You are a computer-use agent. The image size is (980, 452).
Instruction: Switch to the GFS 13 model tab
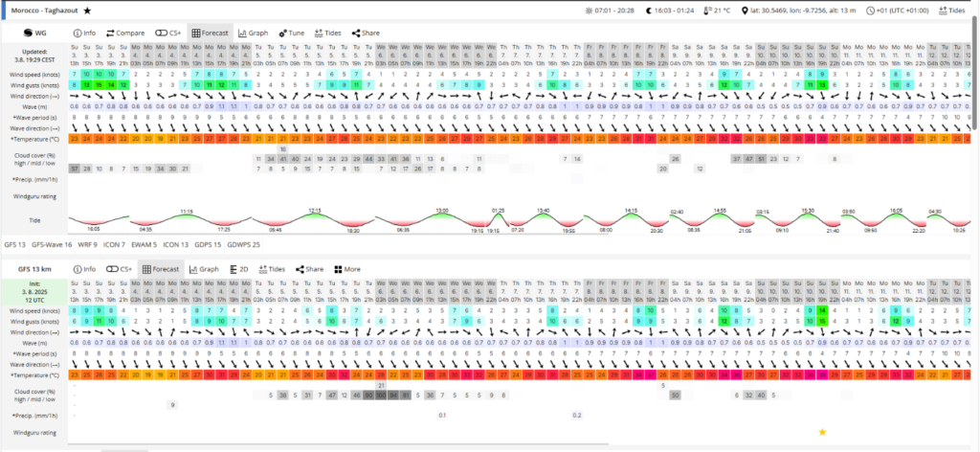14,244
